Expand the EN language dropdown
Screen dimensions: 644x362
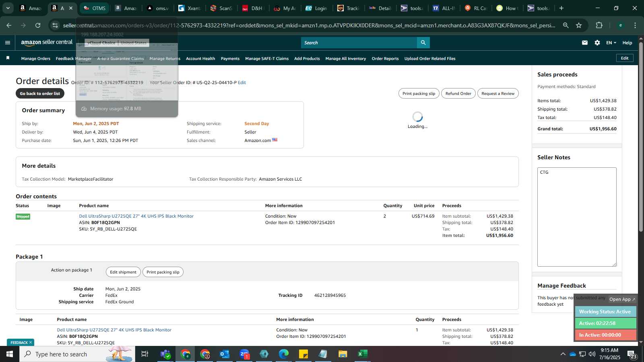pos(611,43)
